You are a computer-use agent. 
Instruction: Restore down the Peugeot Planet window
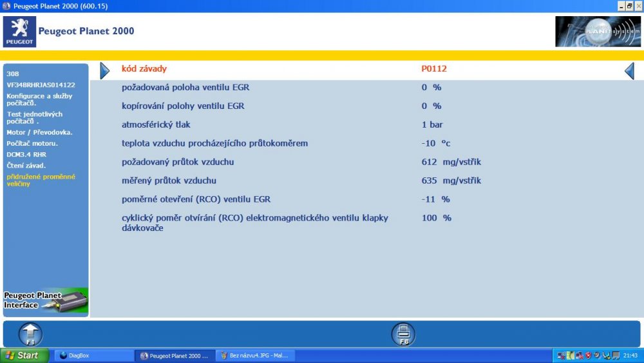(x=630, y=6)
